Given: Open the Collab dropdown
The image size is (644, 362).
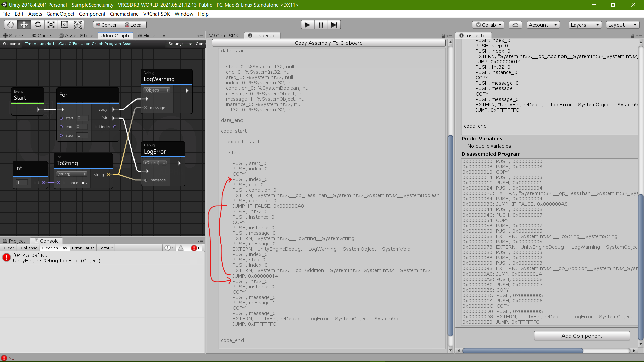Looking at the screenshot, I should (x=488, y=25).
